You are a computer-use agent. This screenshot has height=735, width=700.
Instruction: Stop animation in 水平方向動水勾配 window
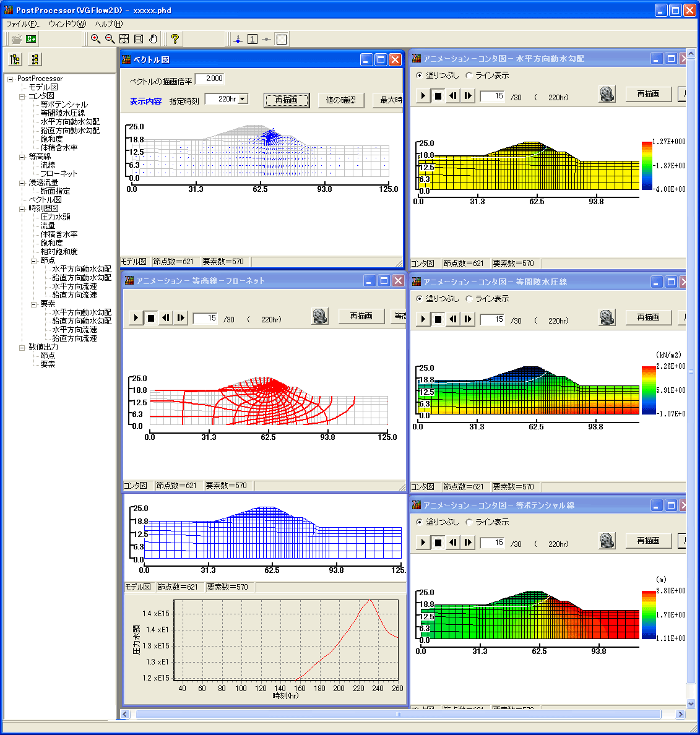(438, 96)
